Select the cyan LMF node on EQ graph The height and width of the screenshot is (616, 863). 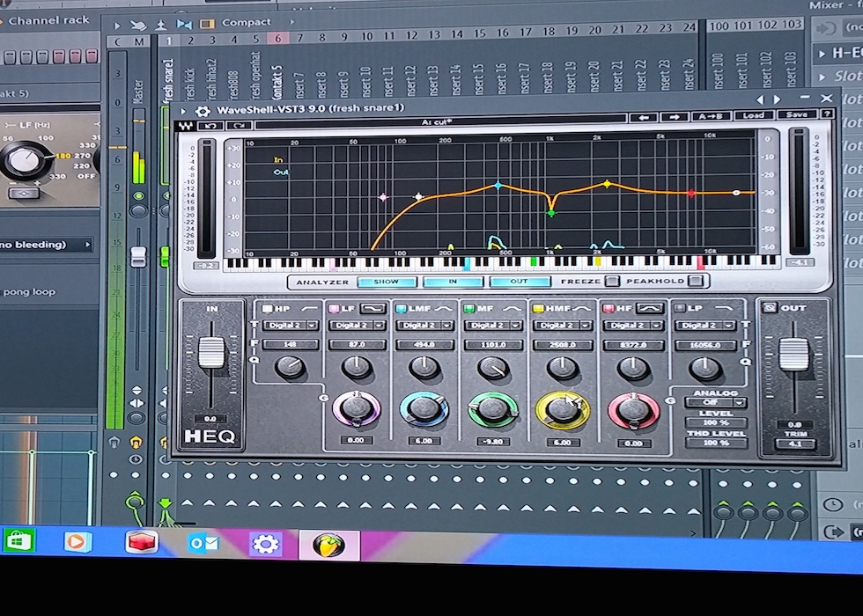(498, 186)
